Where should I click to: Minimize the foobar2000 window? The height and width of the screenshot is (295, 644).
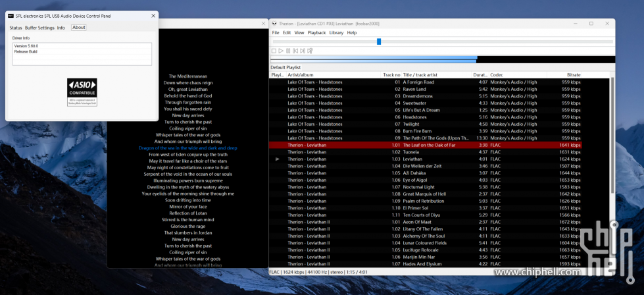point(576,24)
